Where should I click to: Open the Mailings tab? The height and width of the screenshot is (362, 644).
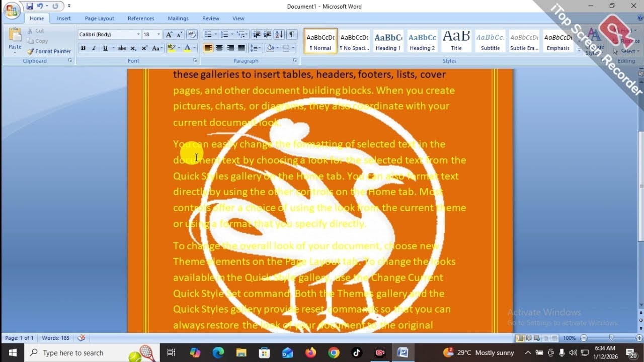(x=178, y=19)
